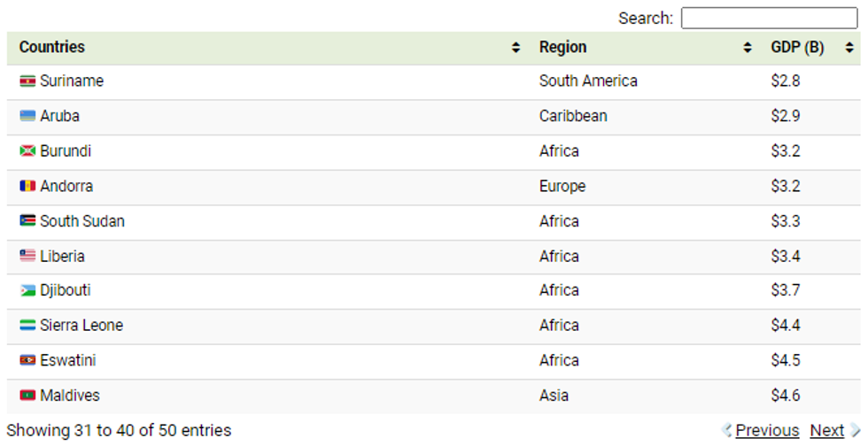This screenshot has height=446, width=868.
Task: Click the Liberia flag icon
Action: (x=27, y=257)
